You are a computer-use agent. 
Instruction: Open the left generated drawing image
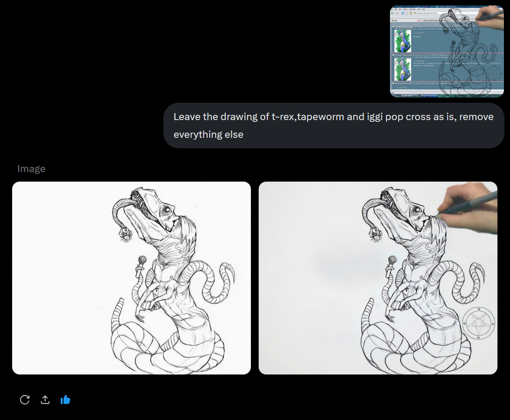(131, 278)
